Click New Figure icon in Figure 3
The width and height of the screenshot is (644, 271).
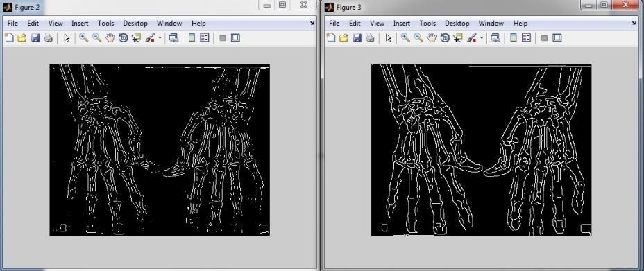tap(331, 38)
